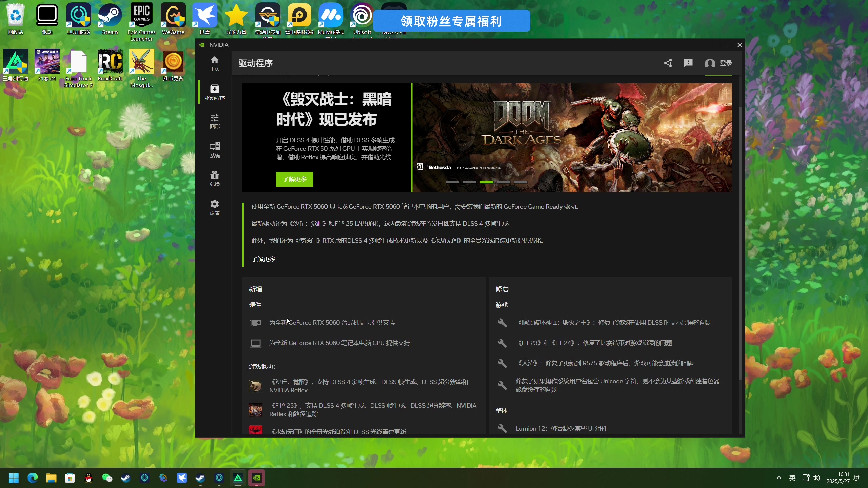868x488 pixels.
Task: Open the volume control in system tray
Action: [x=816, y=478]
